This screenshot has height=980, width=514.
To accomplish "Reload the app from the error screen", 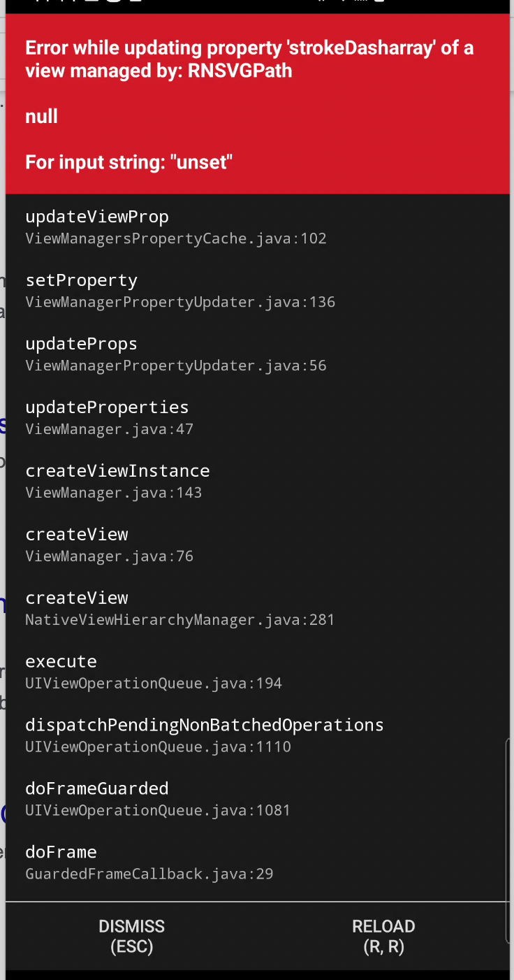I will [383, 935].
